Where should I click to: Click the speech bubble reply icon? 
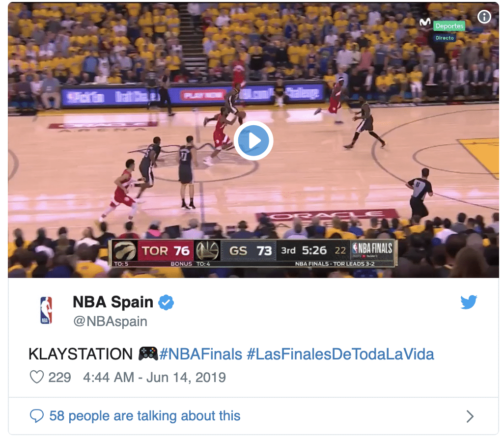[x=37, y=415]
